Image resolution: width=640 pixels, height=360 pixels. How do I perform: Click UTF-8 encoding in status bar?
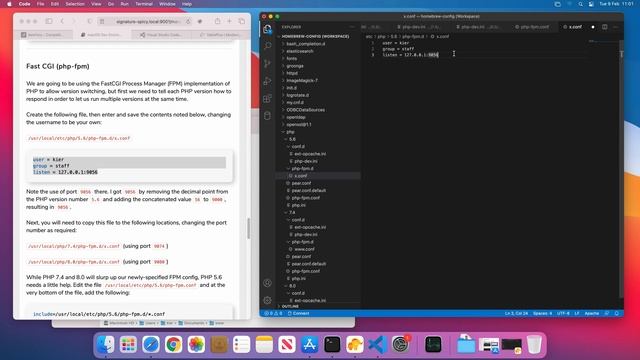click(563, 313)
